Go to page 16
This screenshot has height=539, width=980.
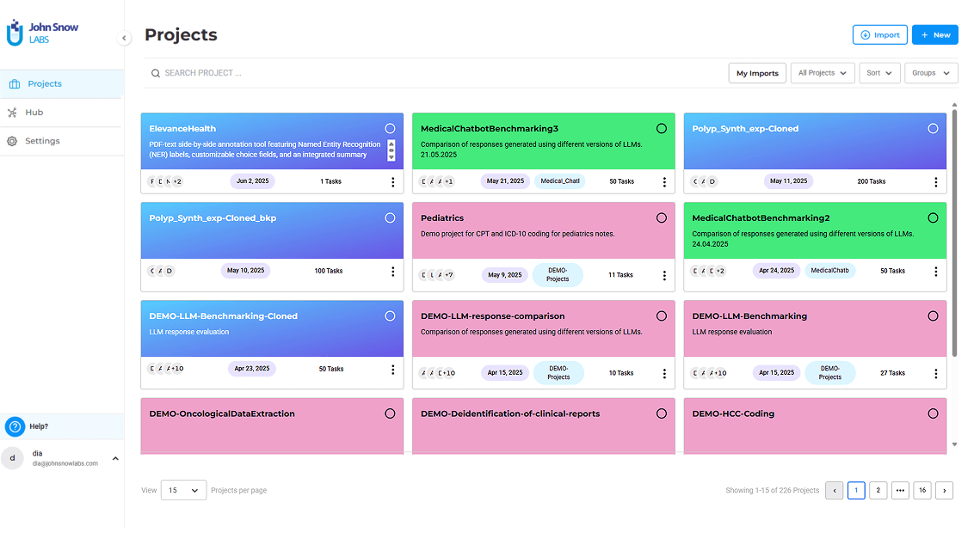pyautogui.click(x=922, y=491)
